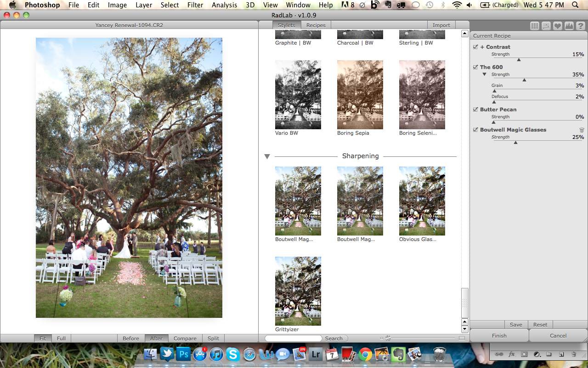Select the Stylets tab
Image resolution: width=588 pixels, height=368 pixels.
click(x=287, y=25)
